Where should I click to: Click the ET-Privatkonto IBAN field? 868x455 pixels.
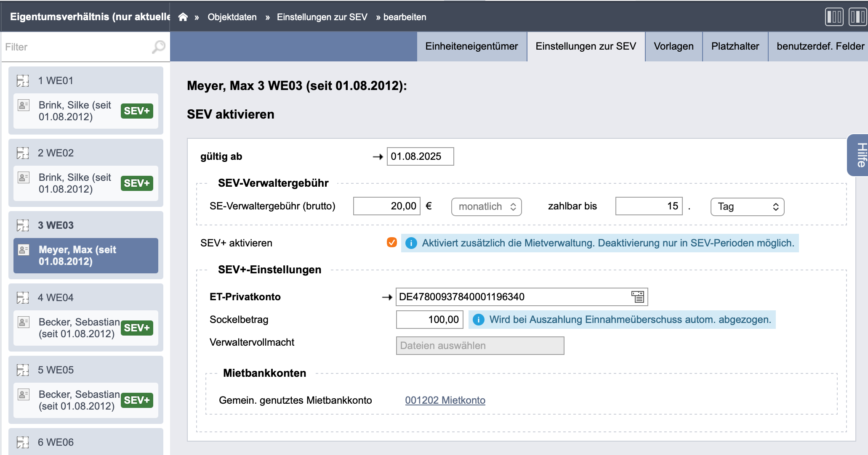(x=522, y=297)
